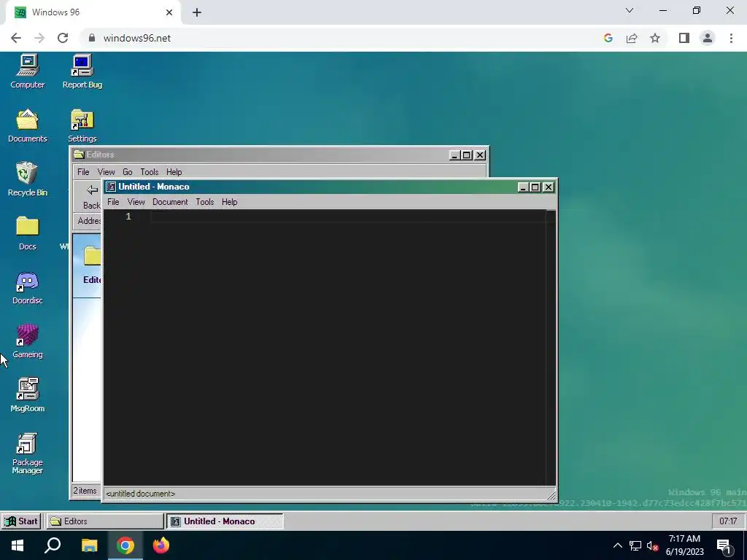Image resolution: width=747 pixels, height=560 pixels.
Task: Open Help menu in Monaco editor
Action: click(x=229, y=202)
